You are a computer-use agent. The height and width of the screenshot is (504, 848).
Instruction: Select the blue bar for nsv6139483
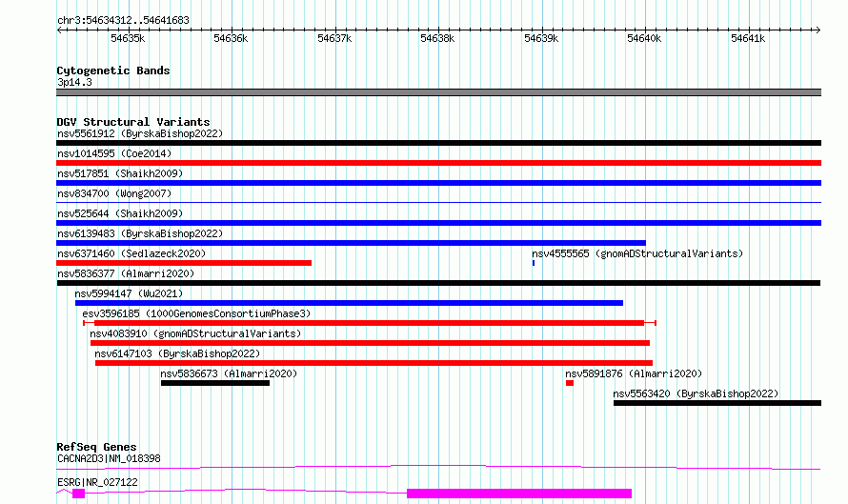[351, 243]
